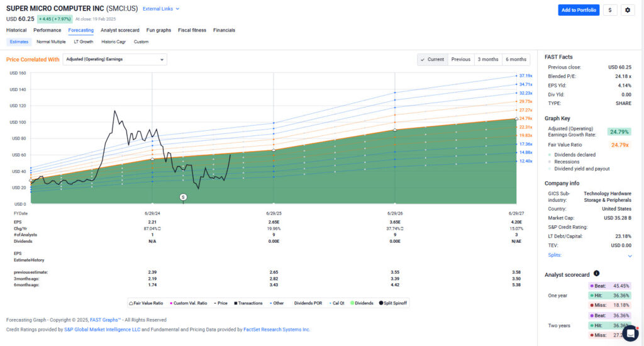Screen dimensions: 644x346
Task: Click the Splits label link
Action: point(555,255)
